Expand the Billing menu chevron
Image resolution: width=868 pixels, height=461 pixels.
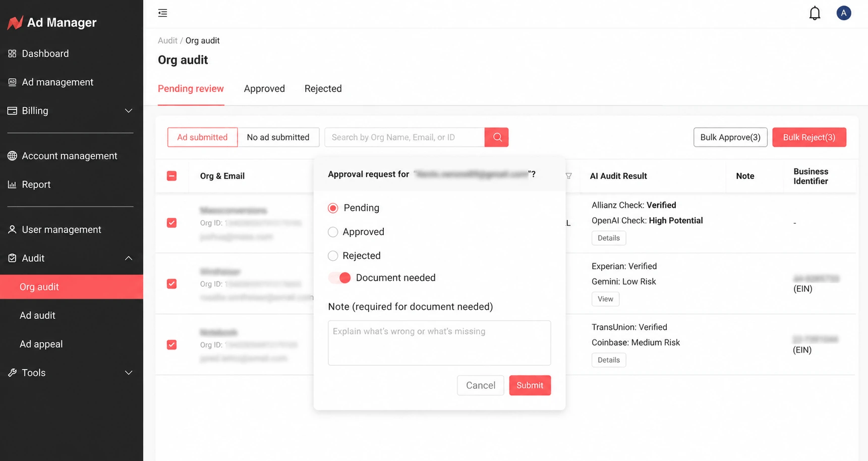pos(129,110)
